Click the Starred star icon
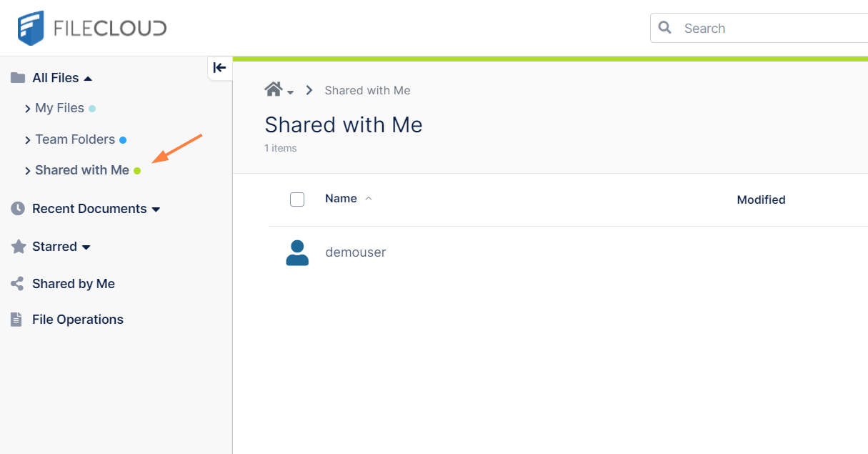Screen dimensions: 868x454 point(18,247)
